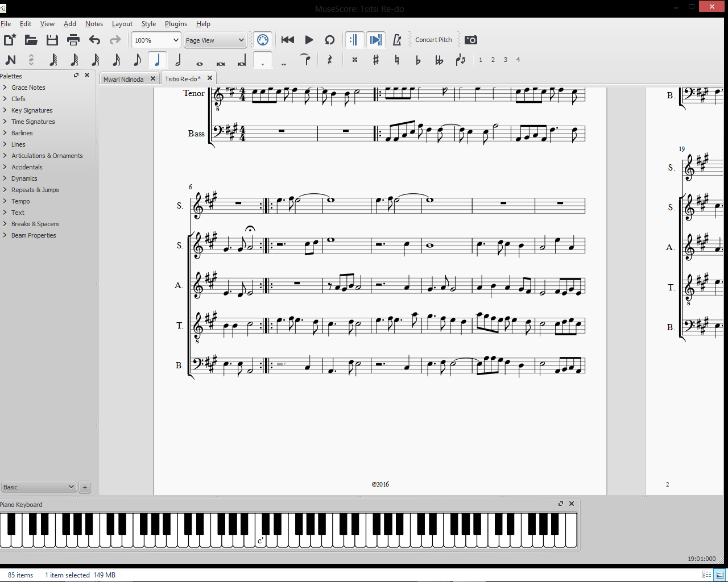
Task: Switch to Mwari Ndinoda tab
Action: tap(123, 79)
